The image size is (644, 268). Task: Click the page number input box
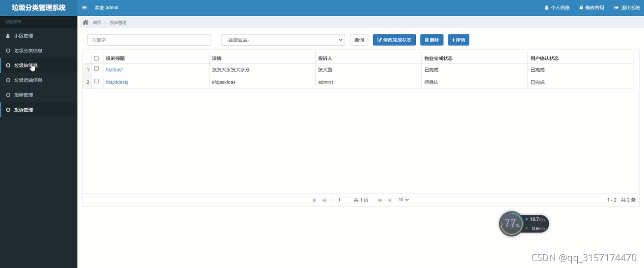342,200
